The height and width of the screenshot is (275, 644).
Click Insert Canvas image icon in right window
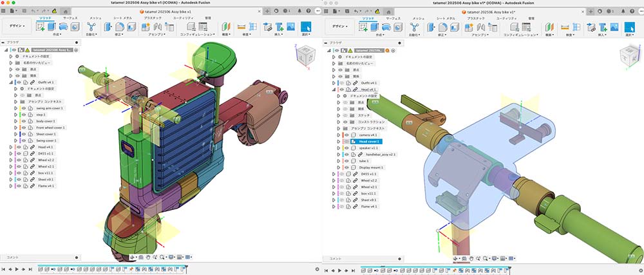click(x=614, y=26)
